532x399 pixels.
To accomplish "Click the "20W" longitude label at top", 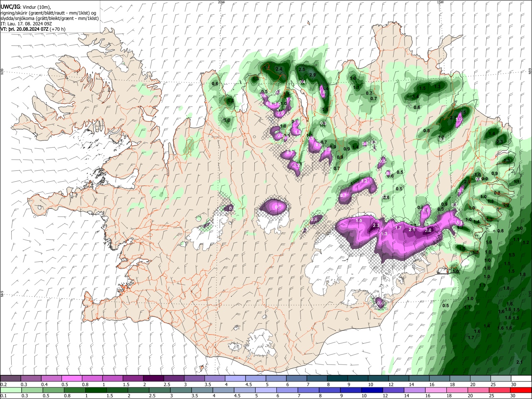I will pyautogui.click(x=221, y=2).
